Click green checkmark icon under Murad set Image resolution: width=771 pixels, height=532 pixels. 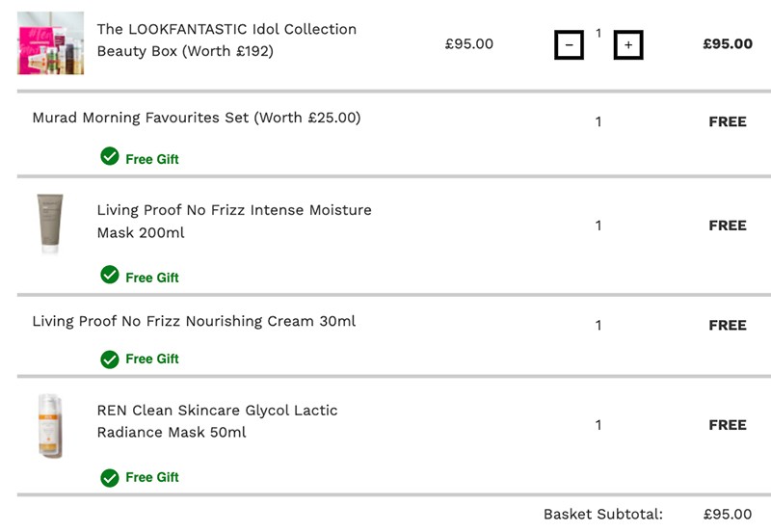click(110, 156)
